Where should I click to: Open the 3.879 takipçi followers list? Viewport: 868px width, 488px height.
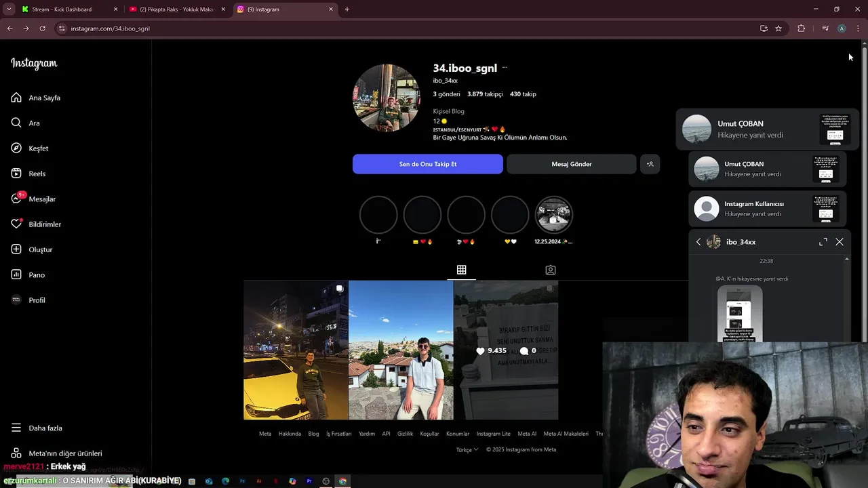485,94
